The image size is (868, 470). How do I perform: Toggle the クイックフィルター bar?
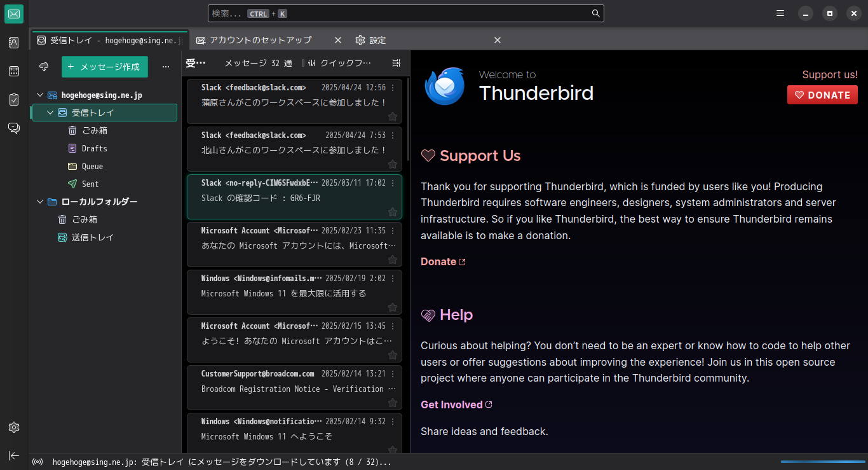[339, 63]
